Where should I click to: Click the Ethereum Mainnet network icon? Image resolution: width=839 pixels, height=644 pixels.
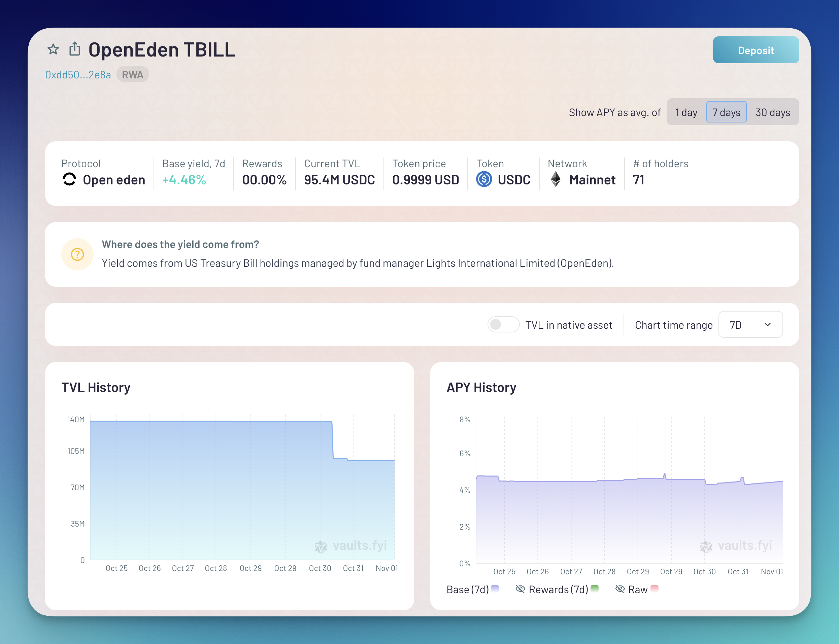(x=556, y=179)
